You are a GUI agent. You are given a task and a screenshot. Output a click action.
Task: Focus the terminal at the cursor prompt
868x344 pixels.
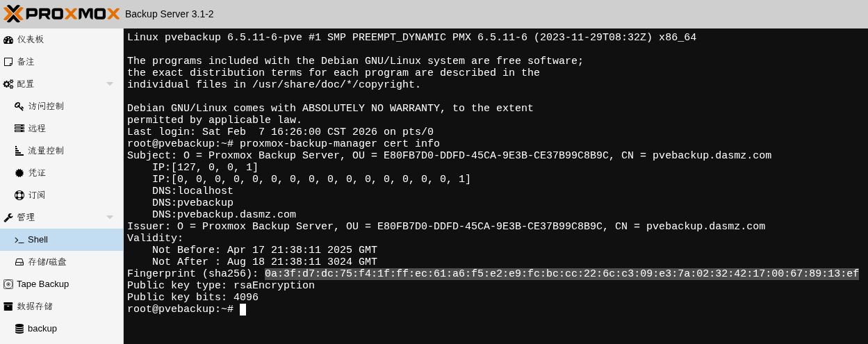pos(243,309)
